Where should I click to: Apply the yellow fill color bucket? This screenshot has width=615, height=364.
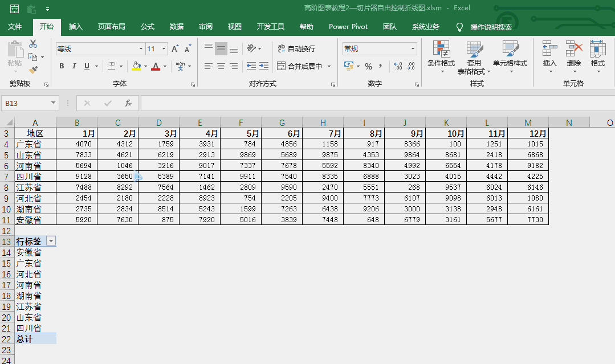(x=136, y=66)
